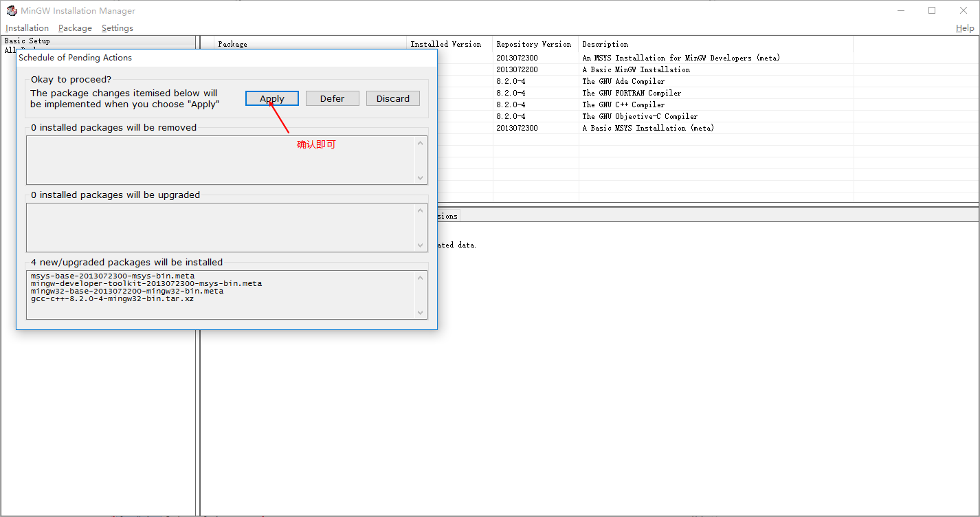980x517 pixels.
Task: Select gcc-c++-8.2.0-4-mingw32-bin.tar.xz entry
Action: (x=112, y=298)
